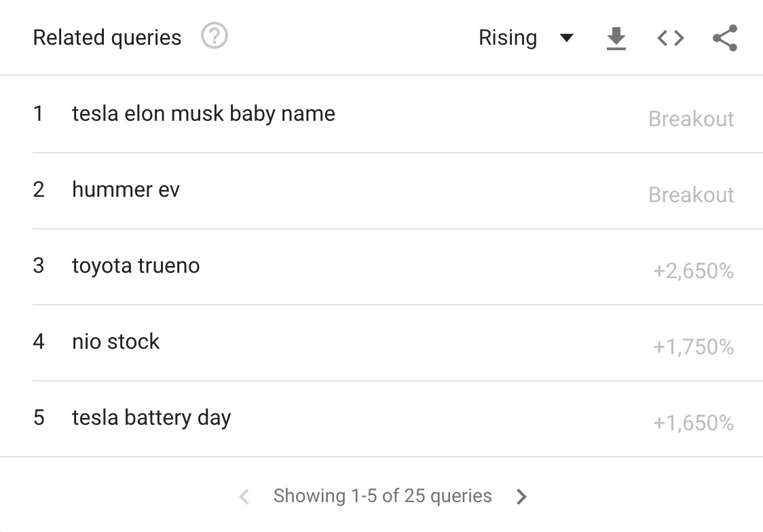Go to next page of queries
This screenshot has width=763, height=532.
click(521, 497)
